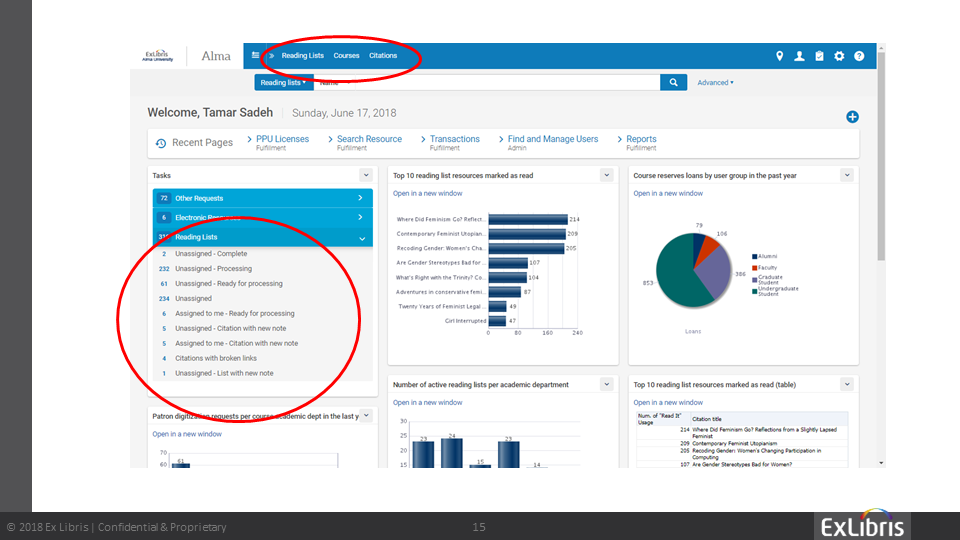Open the PPU Licenses recent page link
The width and height of the screenshot is (960, 540).
click(282, 139)
